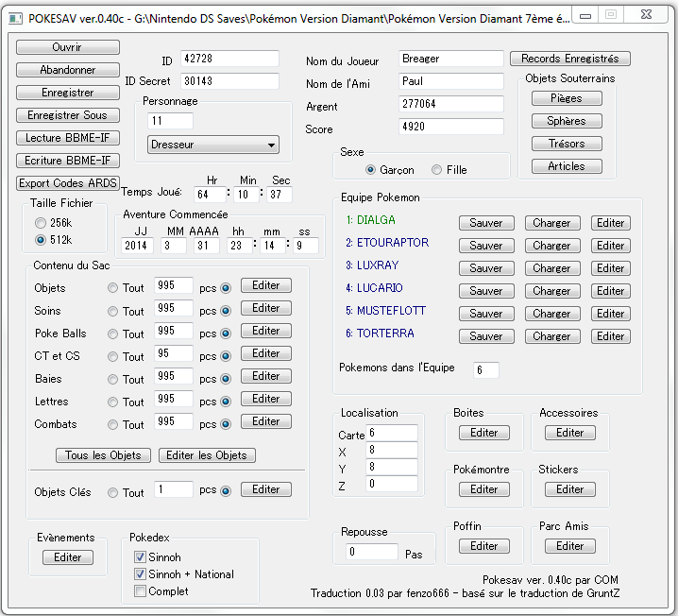Click Sauver for LUCARIO
The width and height of the screenshot is (678, 616).
(486, 291)
